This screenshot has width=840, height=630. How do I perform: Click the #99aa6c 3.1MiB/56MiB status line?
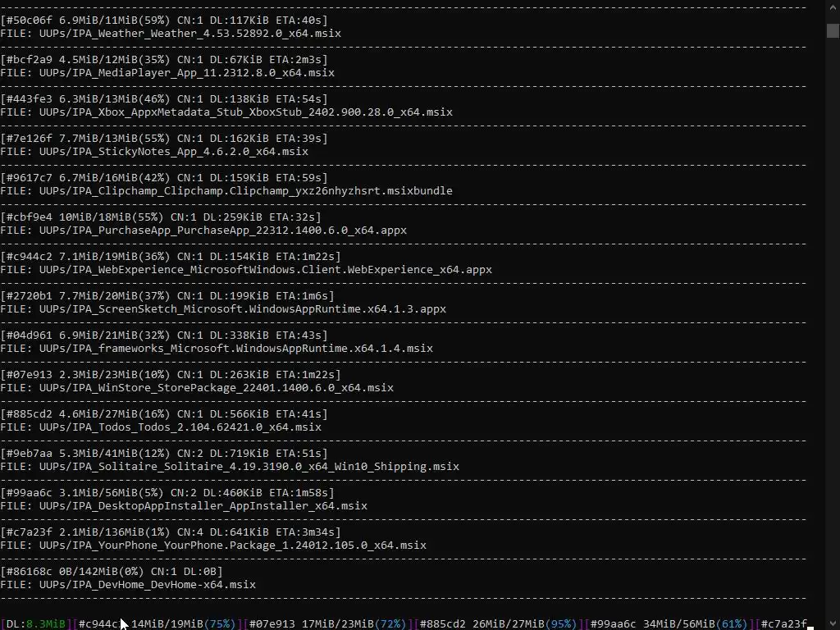coord(167,493)
